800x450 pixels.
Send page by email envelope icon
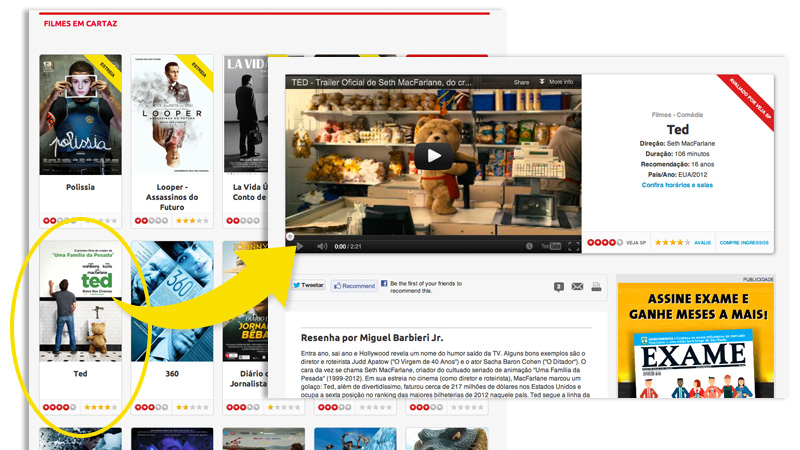point(577,287)
